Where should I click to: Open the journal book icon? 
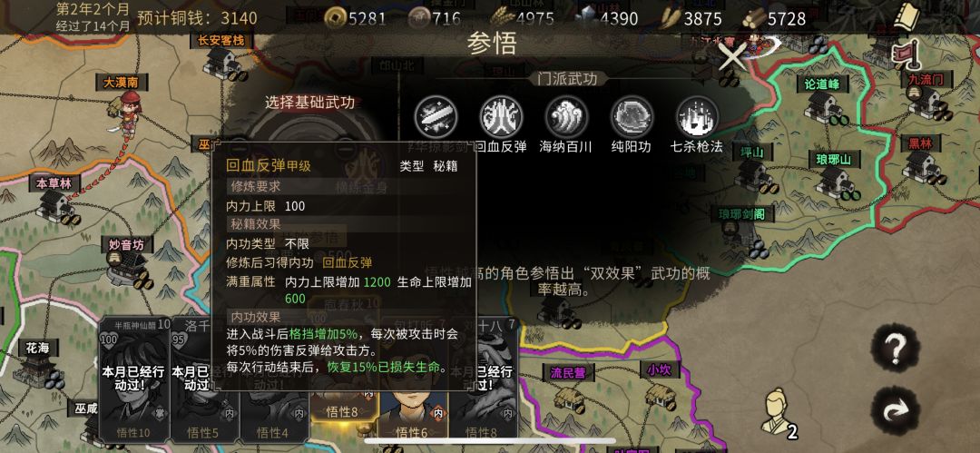pos(906,15)
